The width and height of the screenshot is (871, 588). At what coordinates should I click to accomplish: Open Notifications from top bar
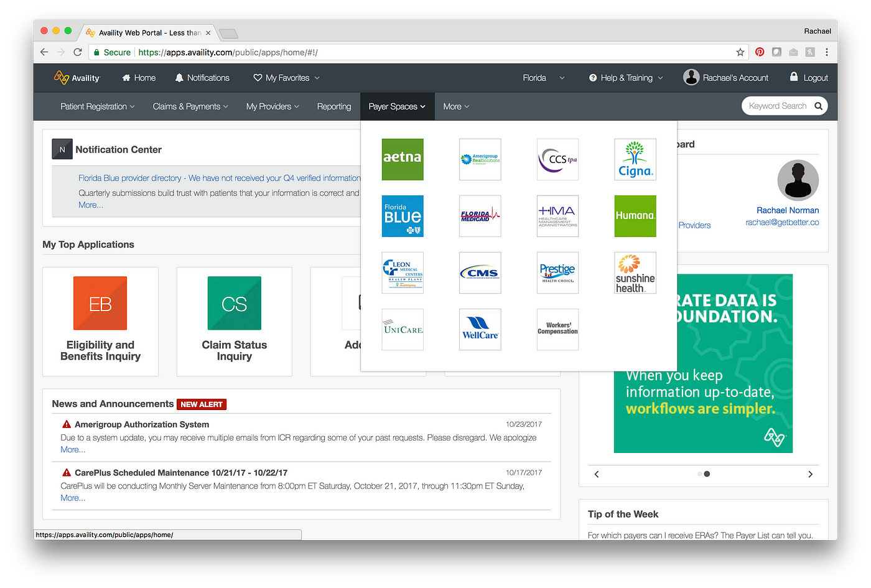tap(202, 78)
